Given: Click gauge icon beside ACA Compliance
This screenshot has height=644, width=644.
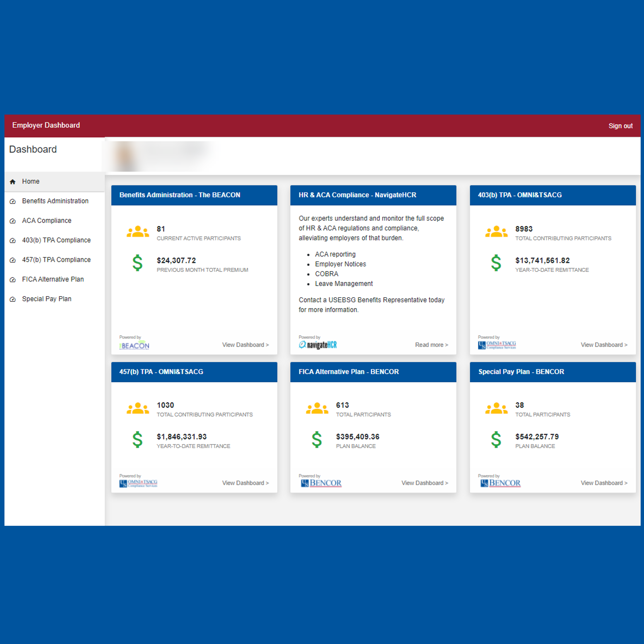Looking at the screenshot, I should (13, 221).
